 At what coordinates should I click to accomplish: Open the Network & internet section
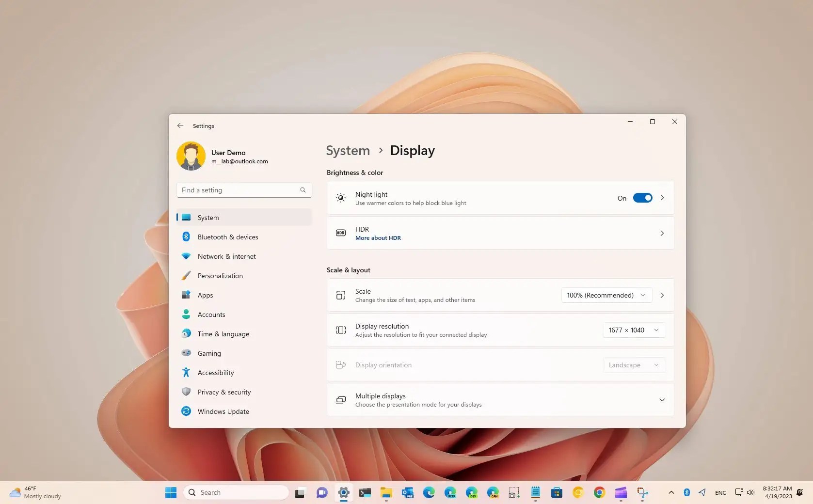[226, 256]
